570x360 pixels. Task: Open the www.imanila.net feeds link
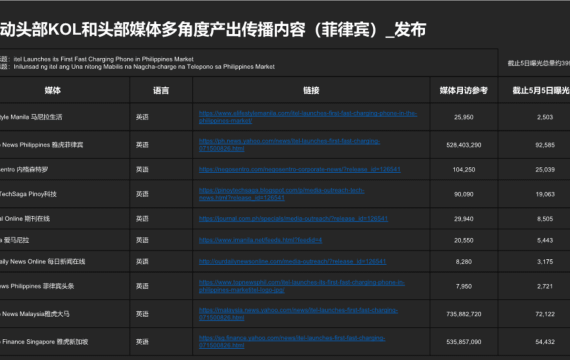tap(260, 240)
